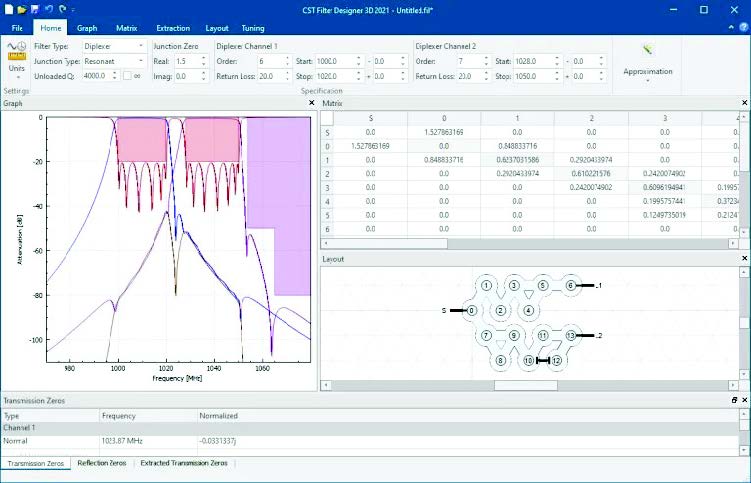Switch to the Graph ribbon tab
The width and height of the screenshot is (751, 483).
coord(87,28)
